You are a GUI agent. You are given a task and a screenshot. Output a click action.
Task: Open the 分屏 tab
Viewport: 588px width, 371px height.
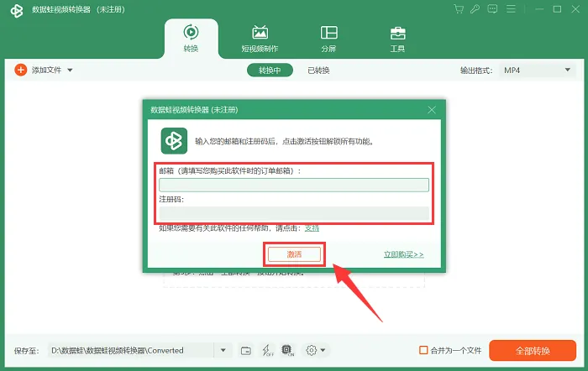329,39
